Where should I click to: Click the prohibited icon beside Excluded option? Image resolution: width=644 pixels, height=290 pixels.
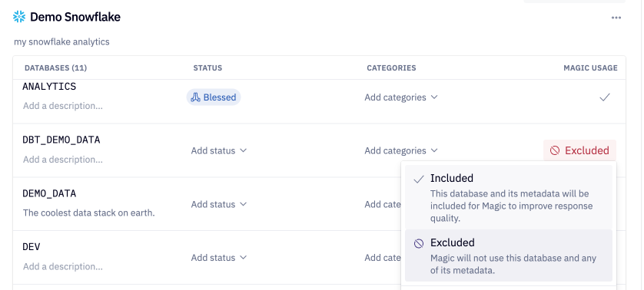[x=419, y=244]
